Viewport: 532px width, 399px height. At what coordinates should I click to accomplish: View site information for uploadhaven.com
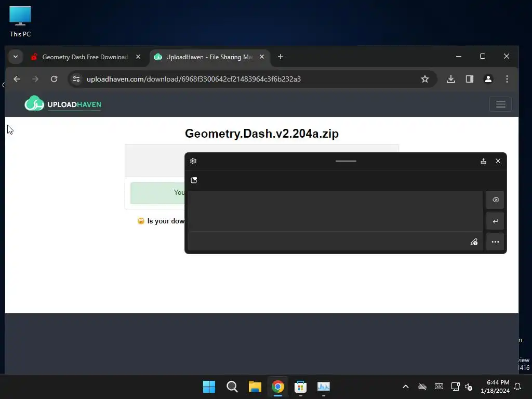pos(76,79)
